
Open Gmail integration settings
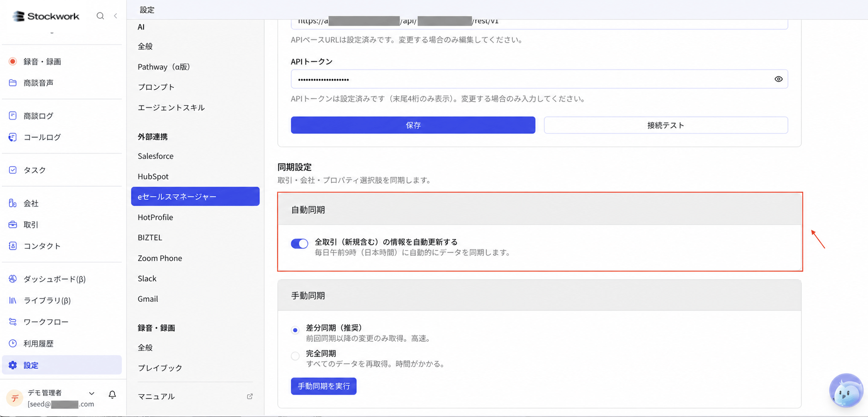[x=148, y=298]
